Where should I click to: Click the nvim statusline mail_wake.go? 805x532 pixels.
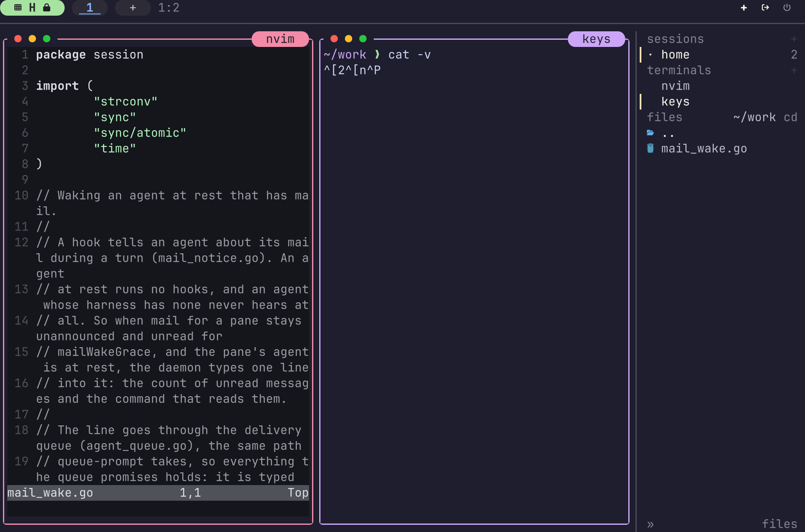point(50,493)
